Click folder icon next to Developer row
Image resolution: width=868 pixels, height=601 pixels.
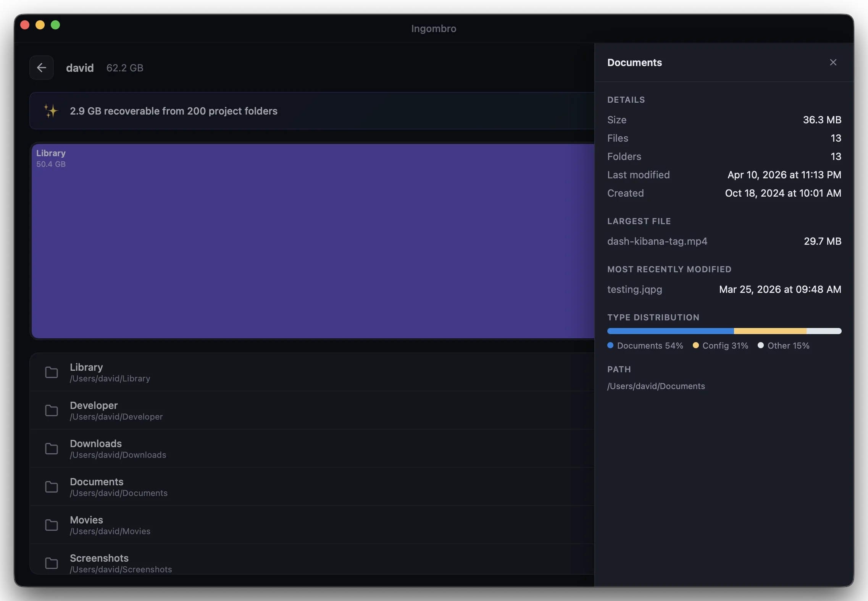click(x=52, y=410)
